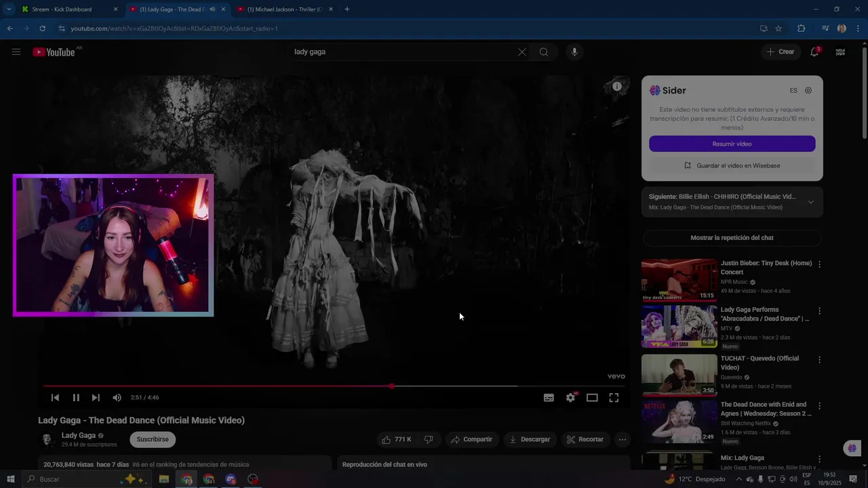Click Crear to create content
The image size is (868, 488).
coord(781,52)
